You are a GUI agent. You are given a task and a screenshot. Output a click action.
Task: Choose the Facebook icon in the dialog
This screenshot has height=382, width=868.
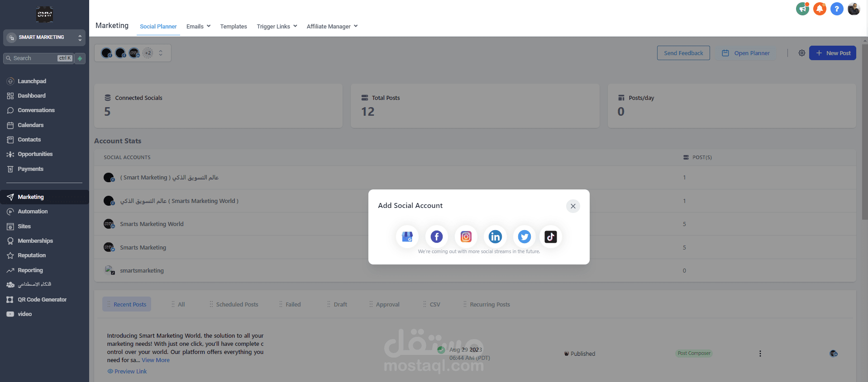437,236
